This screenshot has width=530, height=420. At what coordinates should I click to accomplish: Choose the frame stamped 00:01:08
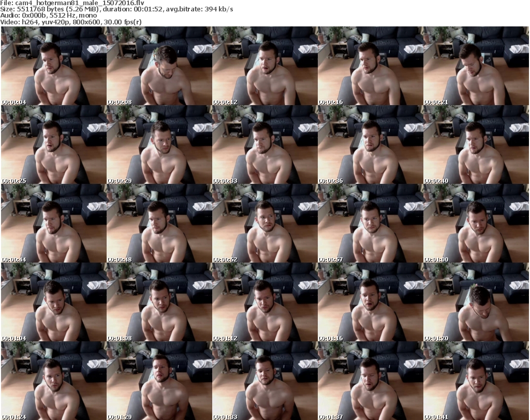click(159, 302)
